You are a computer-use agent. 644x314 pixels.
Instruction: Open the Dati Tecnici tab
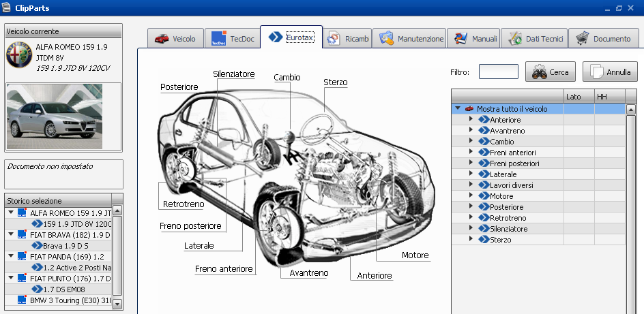(534, 39)
